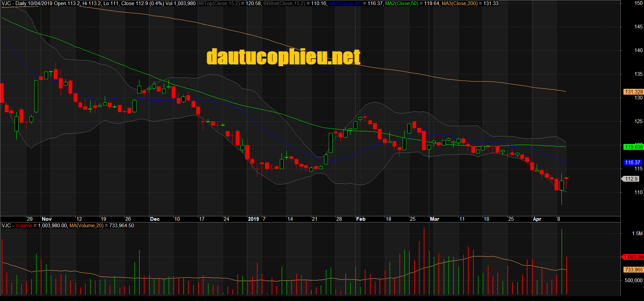Select the MA2(Close,50) label in header
Screen dimensions: 644x301
click(x=401, y=3)
